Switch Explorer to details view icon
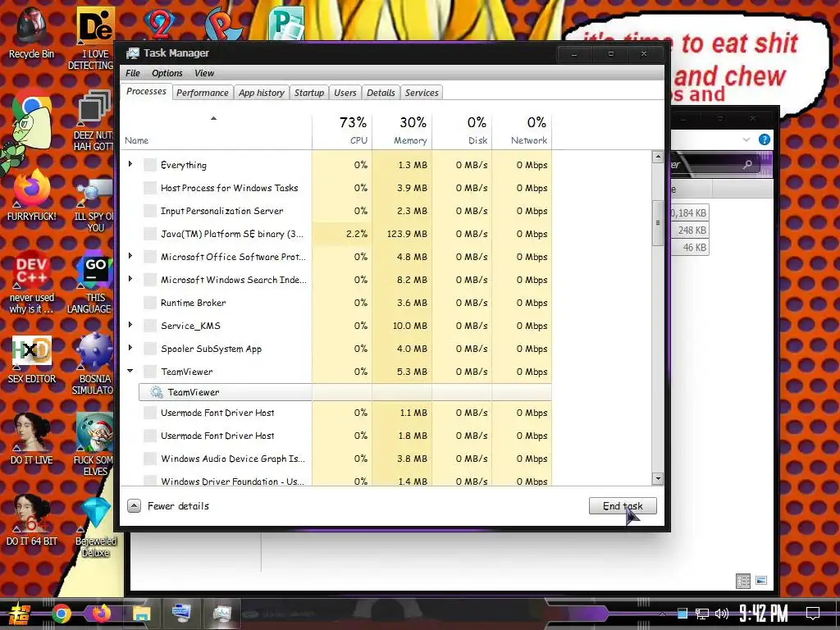The height and width of the screenshot is (630, 840). 743,581
